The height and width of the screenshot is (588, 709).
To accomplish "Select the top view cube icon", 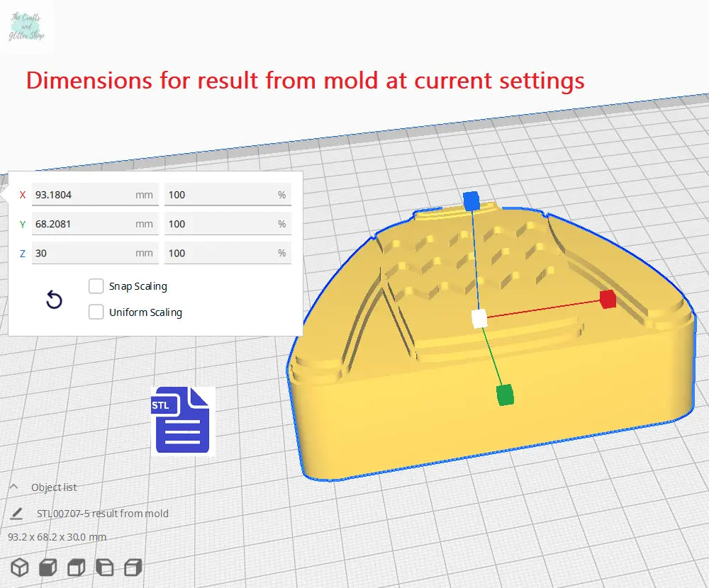I will tap(76, 567).
